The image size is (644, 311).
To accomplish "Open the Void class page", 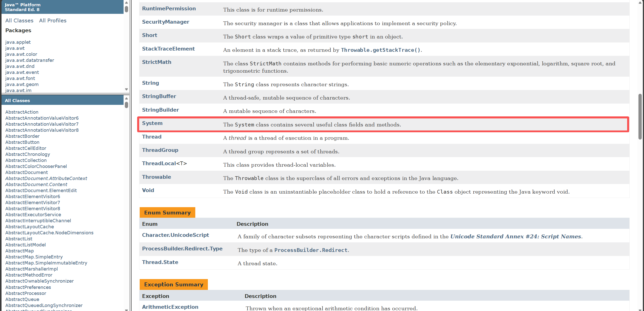I will click(x=148, y=190).
